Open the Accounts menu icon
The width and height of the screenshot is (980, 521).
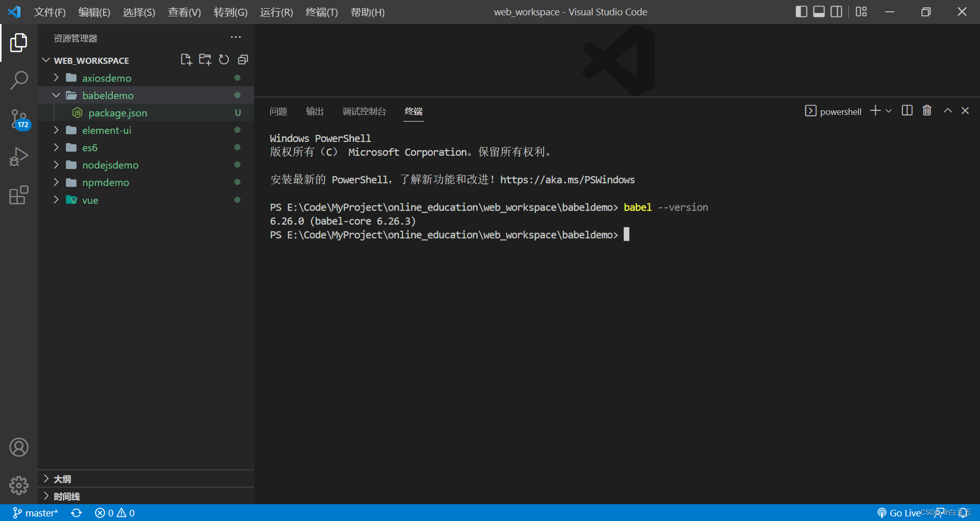[x=19, y=447]
